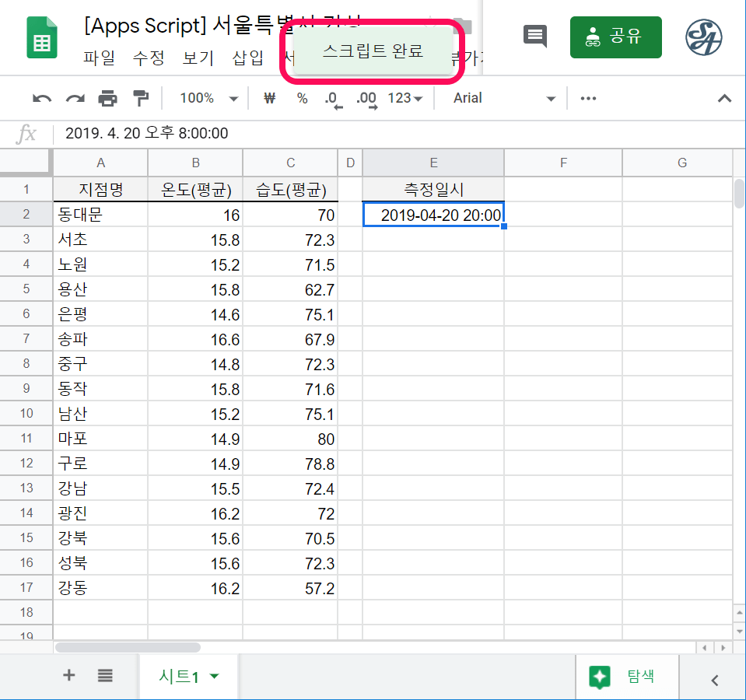Open the 파일 menu

tap(99, 58)
